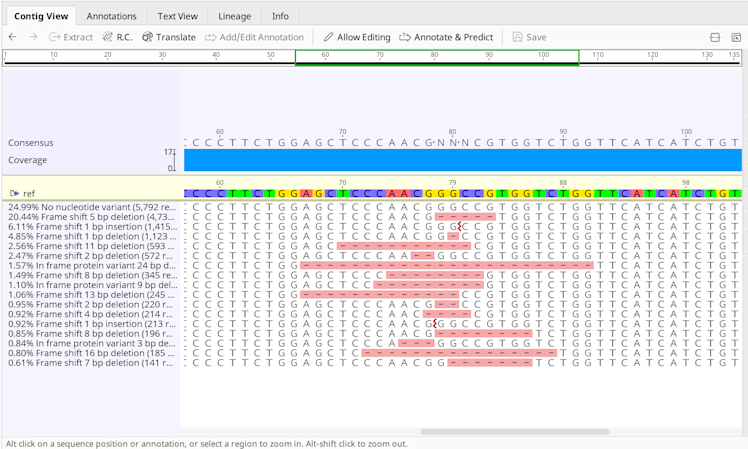The image size is (748, 449).
Task: Click the expand viewer window icon
Action: pyautogui.click(x=736, y=37)
